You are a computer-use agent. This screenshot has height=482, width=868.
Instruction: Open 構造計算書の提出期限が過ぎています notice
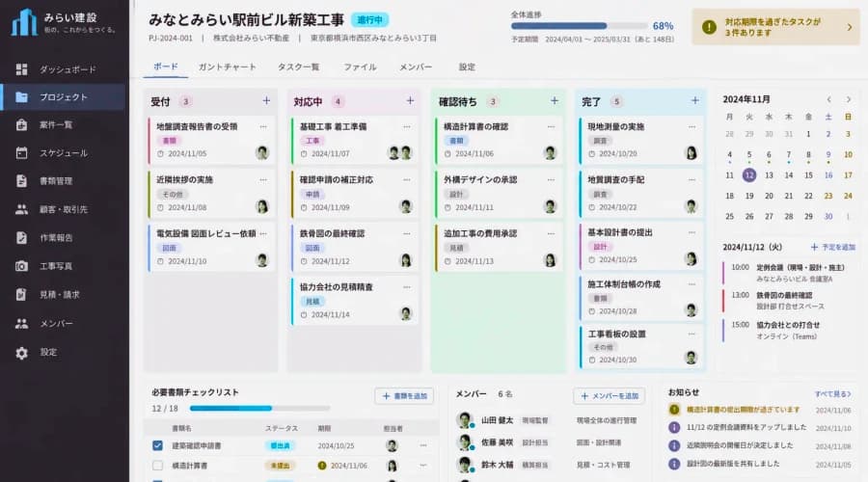[x=743, y=410]
